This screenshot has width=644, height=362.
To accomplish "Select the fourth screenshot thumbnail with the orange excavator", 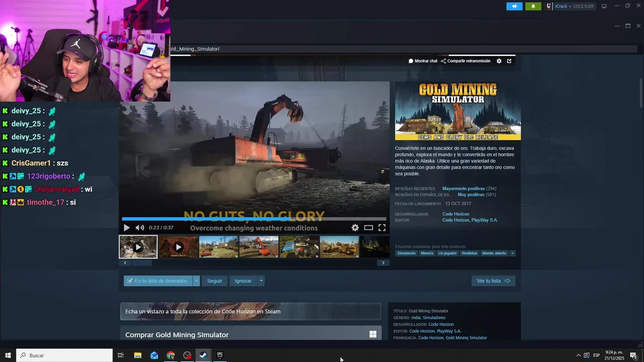I will [x=259, y=247].
